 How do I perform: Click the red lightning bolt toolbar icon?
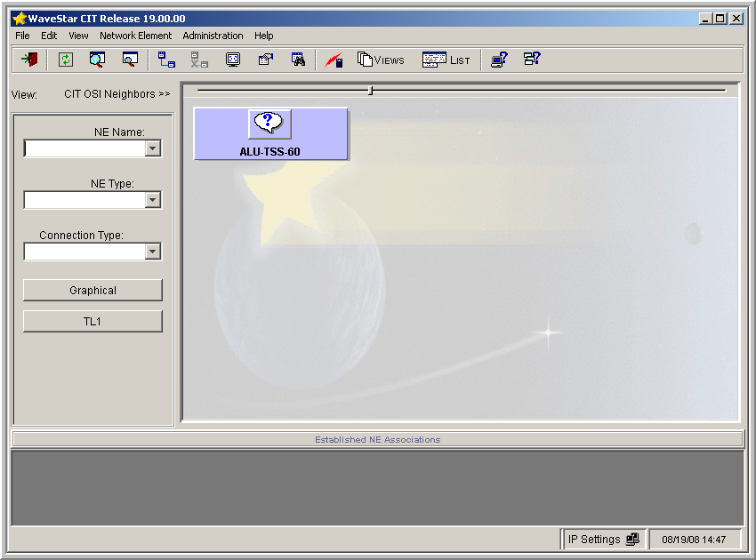click(334, 60)
